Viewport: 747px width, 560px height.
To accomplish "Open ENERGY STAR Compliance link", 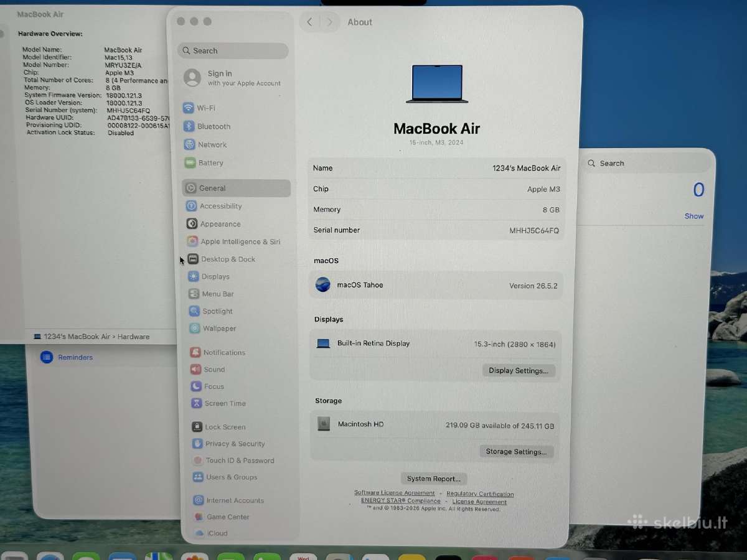I will click(x=401, y=501).
